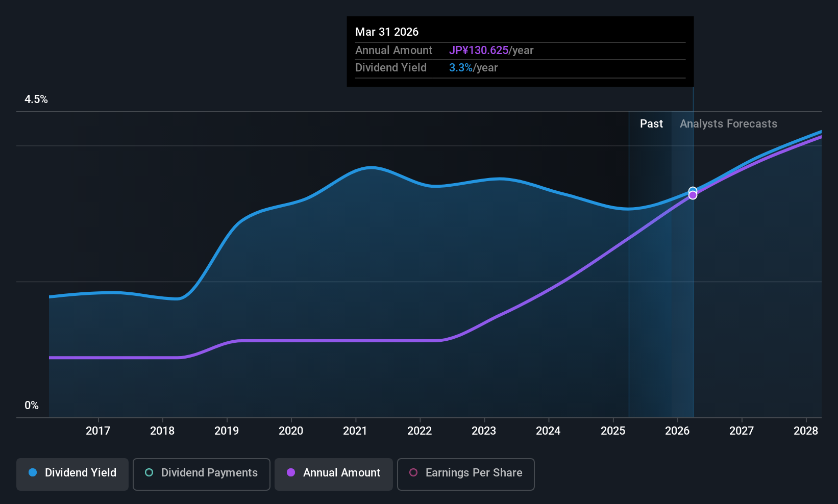
Task: Select the Analysts Forecasts region label
Action: [728, 124]
